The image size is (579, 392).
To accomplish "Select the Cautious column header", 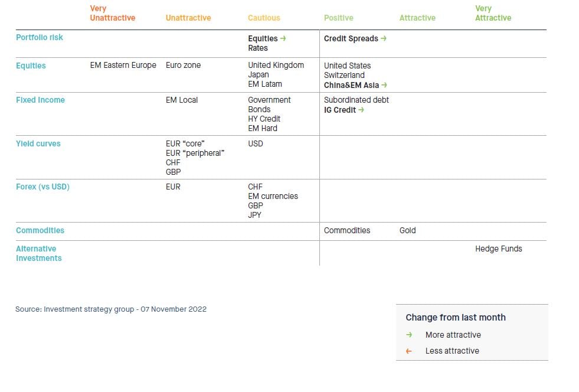I will [264, 18].
